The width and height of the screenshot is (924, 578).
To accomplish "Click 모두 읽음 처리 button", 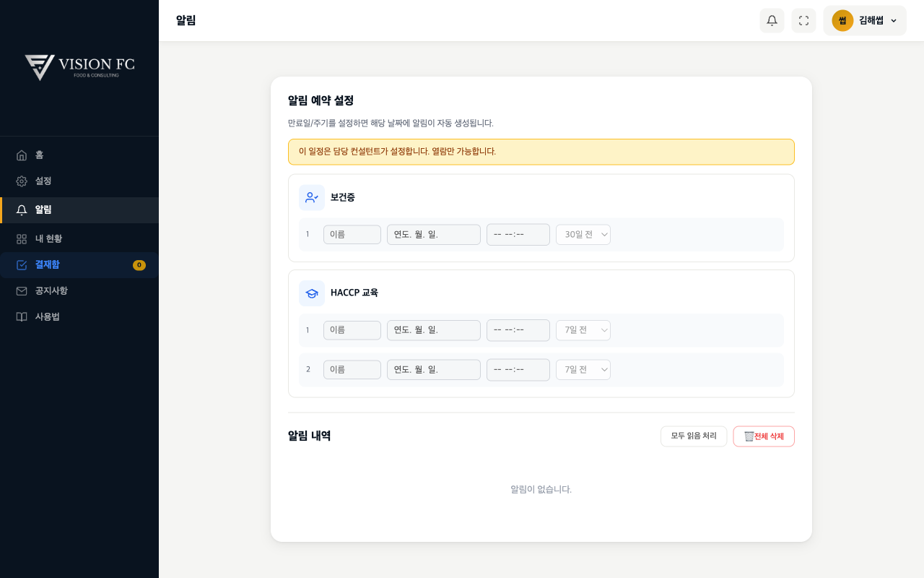I will point(694,436).
